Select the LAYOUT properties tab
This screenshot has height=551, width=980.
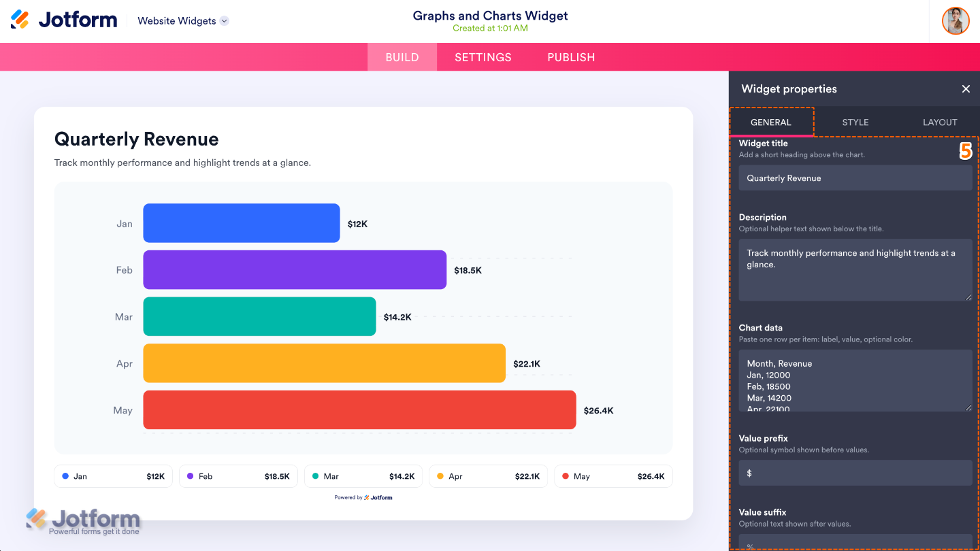point(940,122)
